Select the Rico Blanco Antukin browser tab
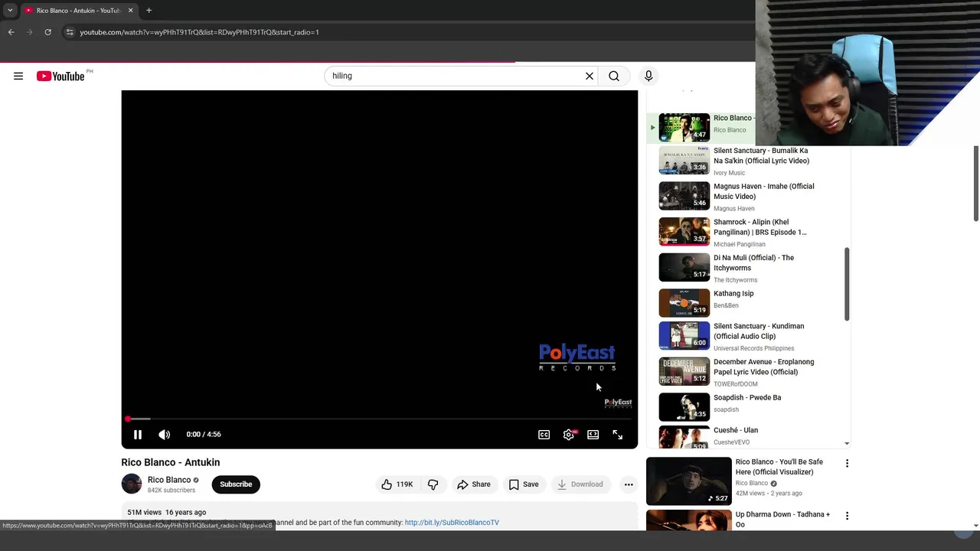The width and height of the screenshot is (980, 551). click(78, 11)
